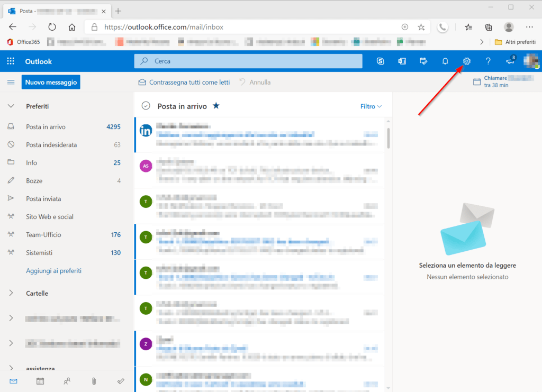The image size is (542, 392).
Task: Select all messages with the circle checkbox
Action: (x=146, y=106)
